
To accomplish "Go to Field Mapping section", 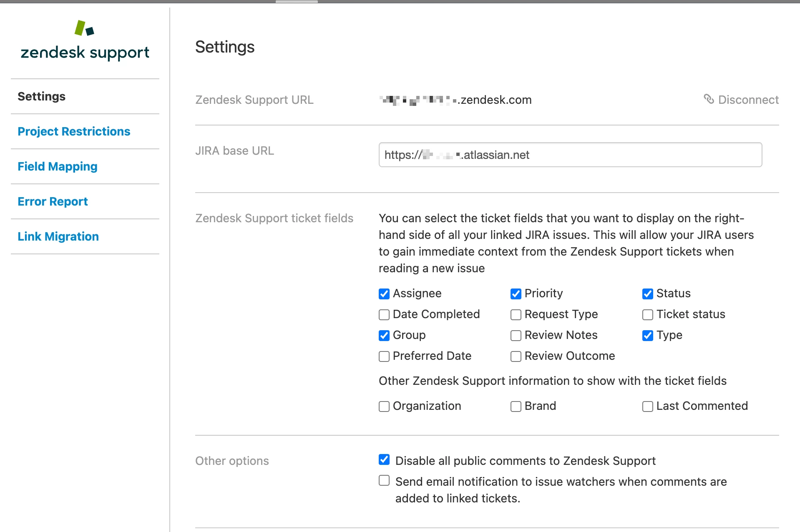I will point(58,166).
